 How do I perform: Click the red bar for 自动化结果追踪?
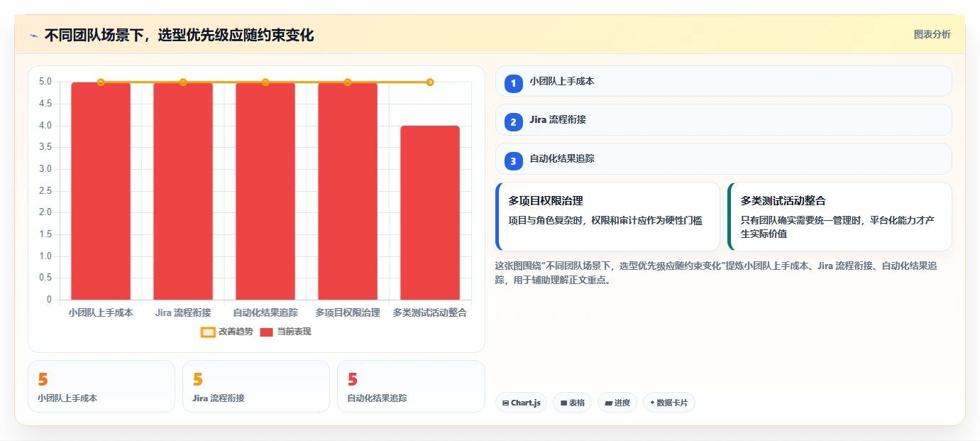tap(265, 191)
